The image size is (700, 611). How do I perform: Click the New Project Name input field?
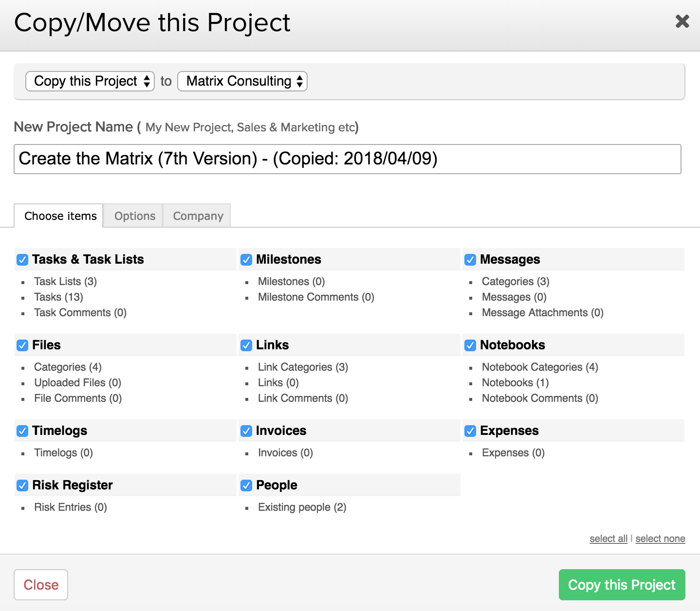click(347, 159)
